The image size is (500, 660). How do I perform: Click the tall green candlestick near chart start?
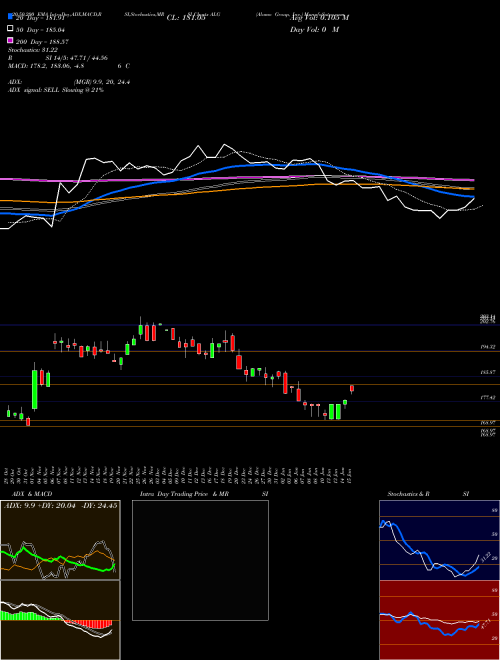point(35,389)
